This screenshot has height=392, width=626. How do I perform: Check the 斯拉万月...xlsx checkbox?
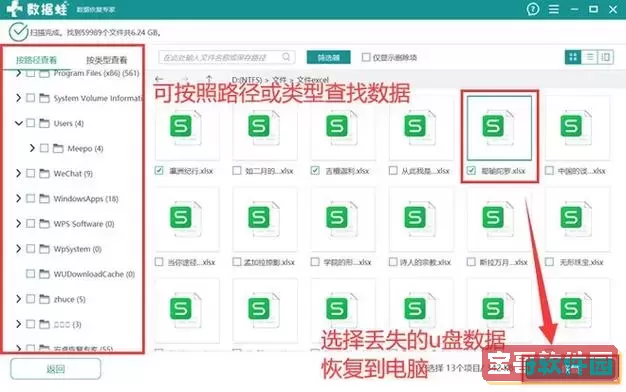click(471, 262)
